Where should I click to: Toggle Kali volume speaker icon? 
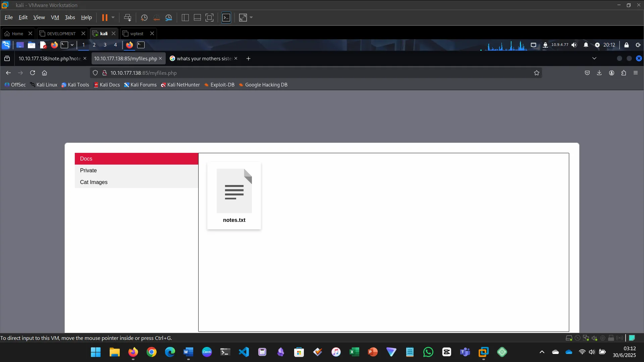click(x=574, y=45)
